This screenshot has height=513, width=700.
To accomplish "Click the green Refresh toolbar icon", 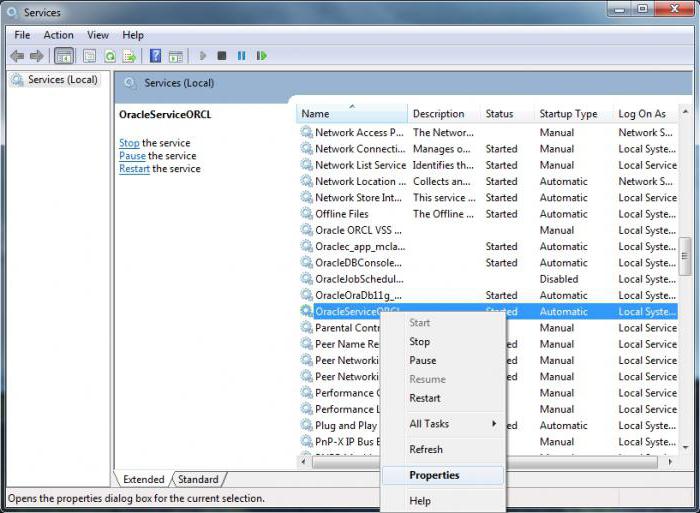I will [x=110, y=56].
